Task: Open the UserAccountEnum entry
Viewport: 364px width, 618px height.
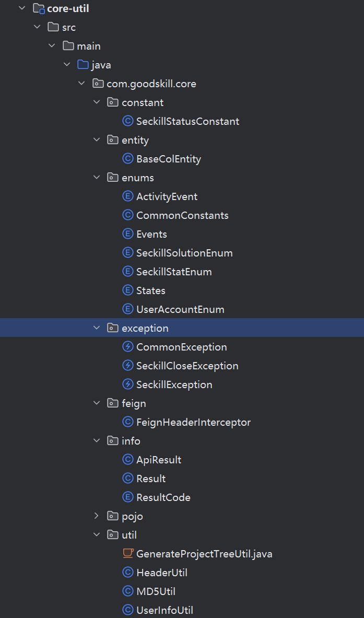Action: (x=180, y=309)
